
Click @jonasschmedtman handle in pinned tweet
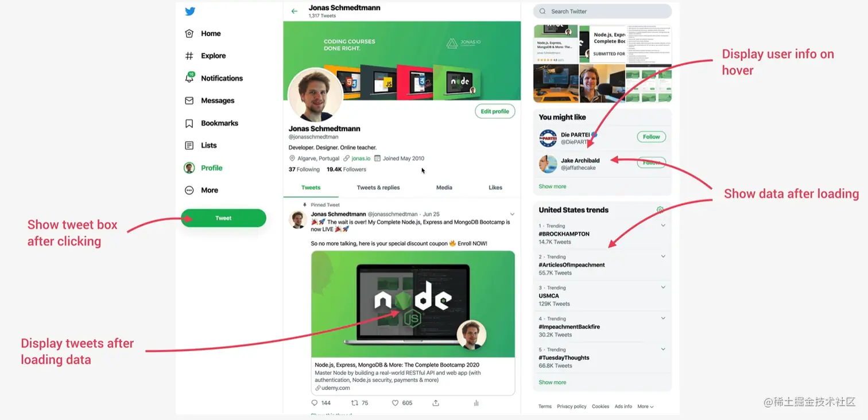(393, 214)
